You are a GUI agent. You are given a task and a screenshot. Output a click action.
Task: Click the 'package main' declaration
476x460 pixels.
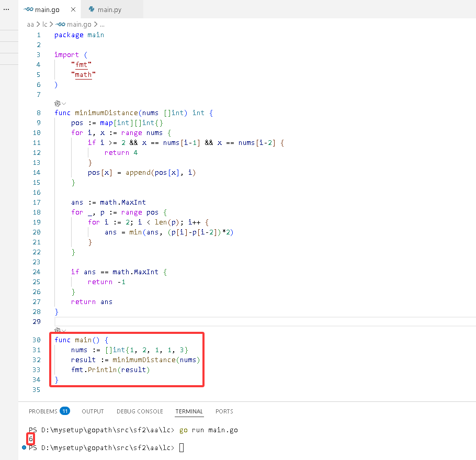(x=79, y=35)
